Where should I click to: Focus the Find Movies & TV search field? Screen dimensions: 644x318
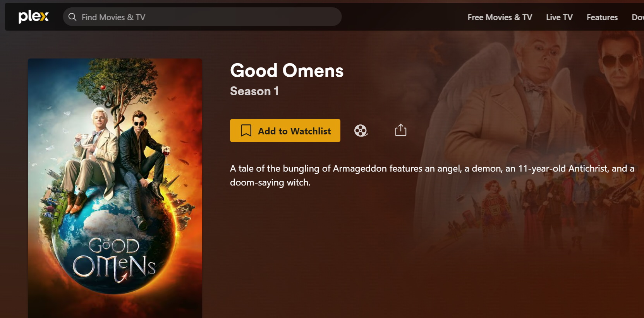[x=202, y=17]
